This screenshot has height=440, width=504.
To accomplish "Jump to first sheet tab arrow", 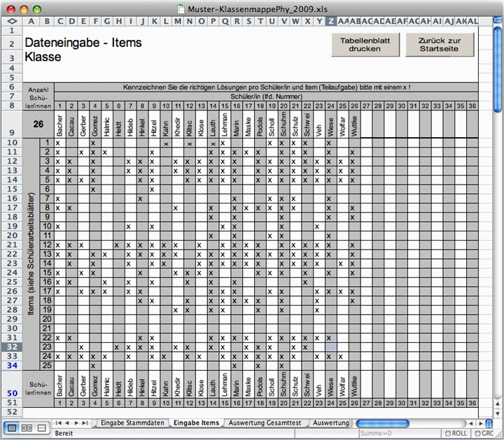I will point(59,423).
